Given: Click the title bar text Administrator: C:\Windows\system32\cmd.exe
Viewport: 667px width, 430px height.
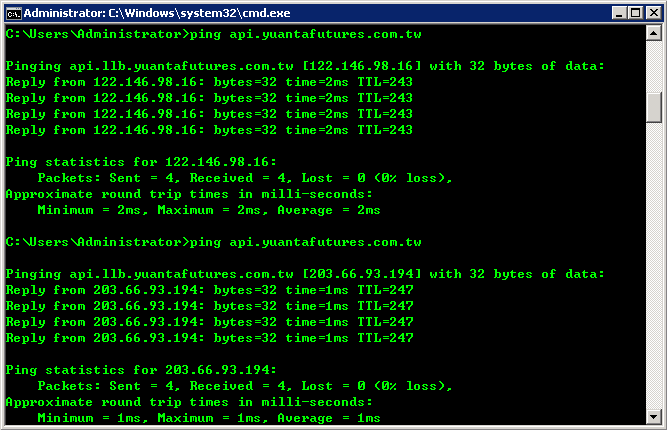Looking at the screenshot, I should tap(157, 13).
